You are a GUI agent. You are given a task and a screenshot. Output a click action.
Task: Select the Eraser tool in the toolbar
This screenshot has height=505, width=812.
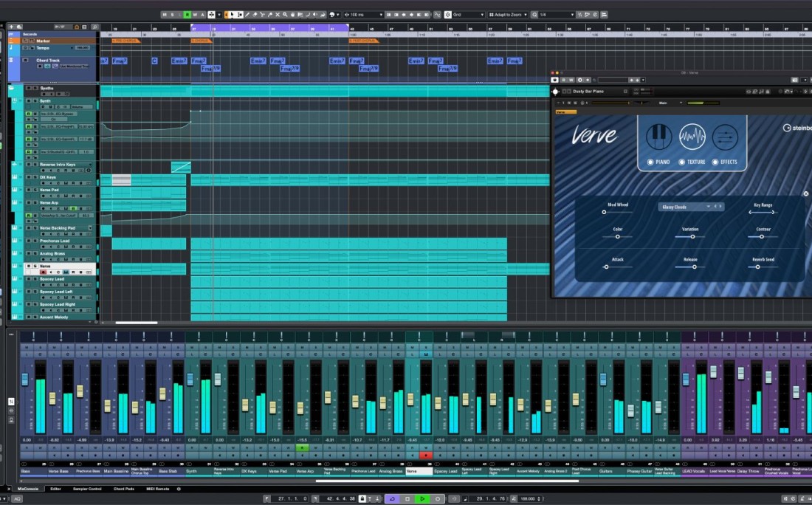[x=255, y=14]
